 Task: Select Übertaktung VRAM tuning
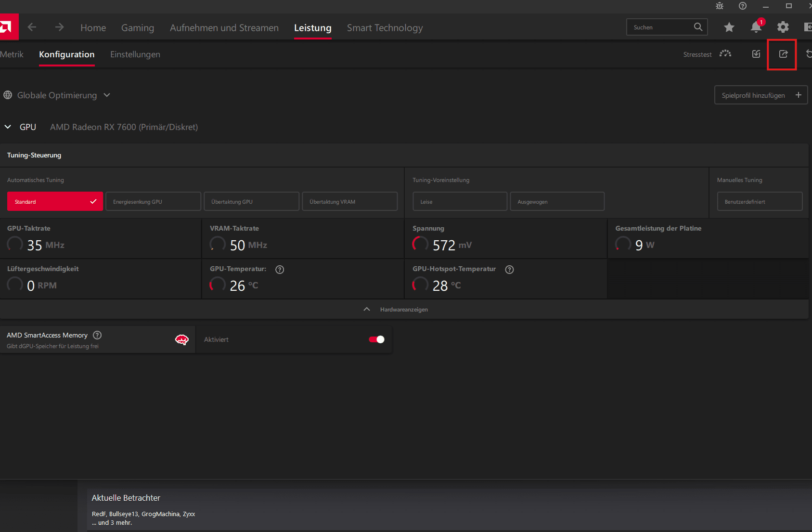tap(350, 201)
